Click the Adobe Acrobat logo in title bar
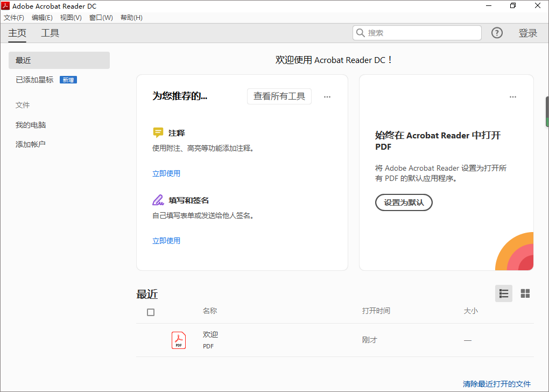The image size is (549, 392). (6, 6)
